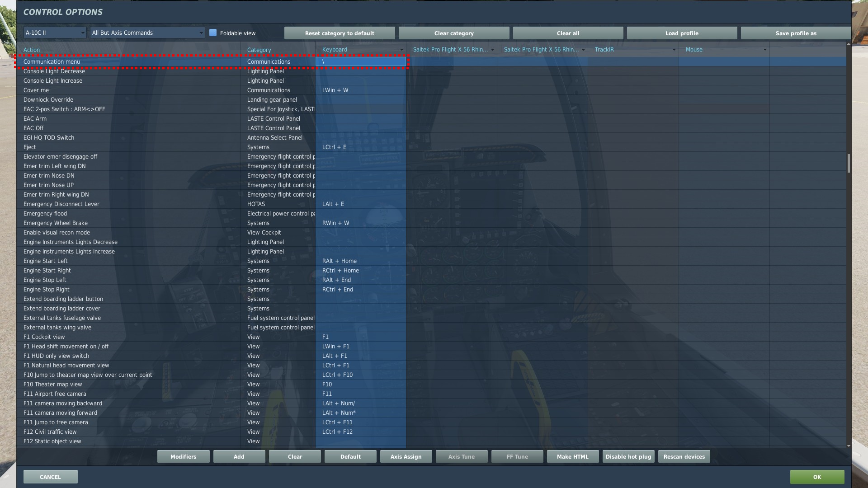Expand the Mouse column header arrow
The height and width of the screenshot is (488, 868).
tap(764, 50)
